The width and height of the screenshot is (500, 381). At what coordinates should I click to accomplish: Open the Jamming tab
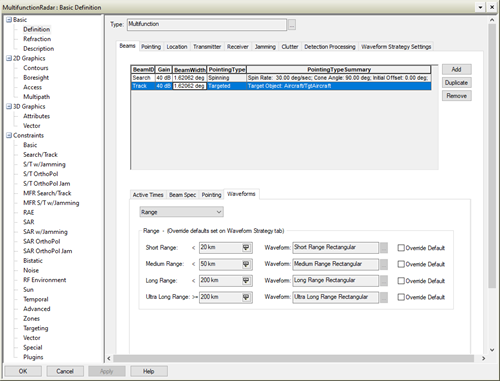[265, 47]
